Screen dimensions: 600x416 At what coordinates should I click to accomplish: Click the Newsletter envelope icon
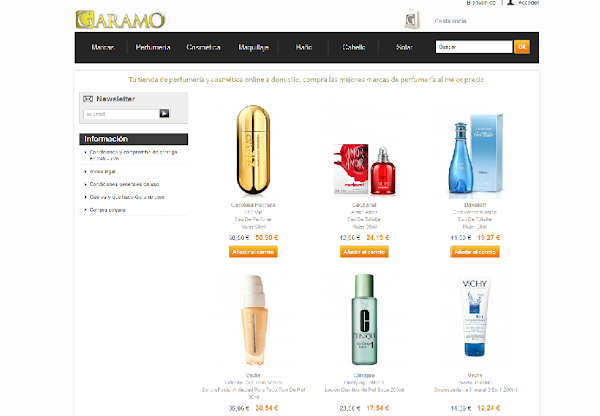(88, 99)
